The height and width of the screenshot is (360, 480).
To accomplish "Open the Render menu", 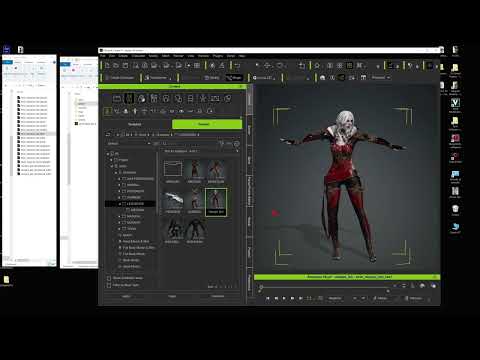I will click(x=178, y=56).
